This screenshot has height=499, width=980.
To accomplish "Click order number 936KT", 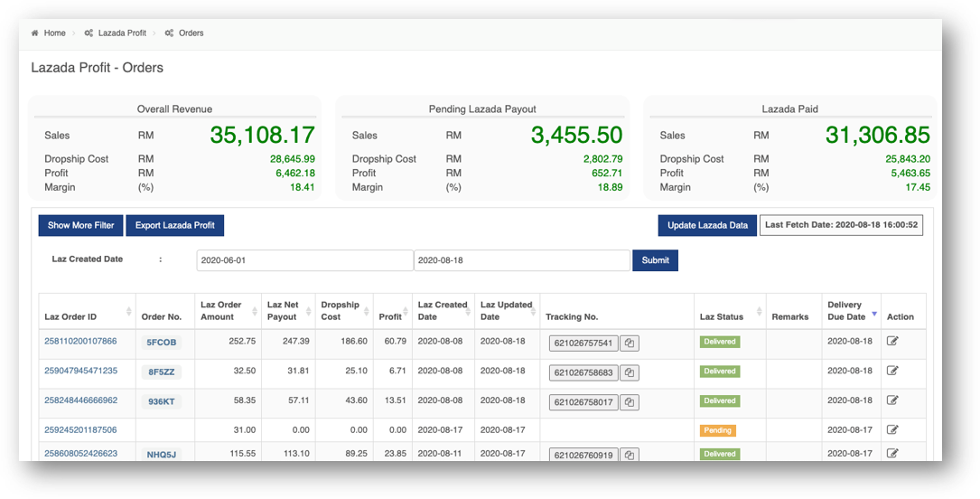I will pyautogui.click(x=162, y=401).
